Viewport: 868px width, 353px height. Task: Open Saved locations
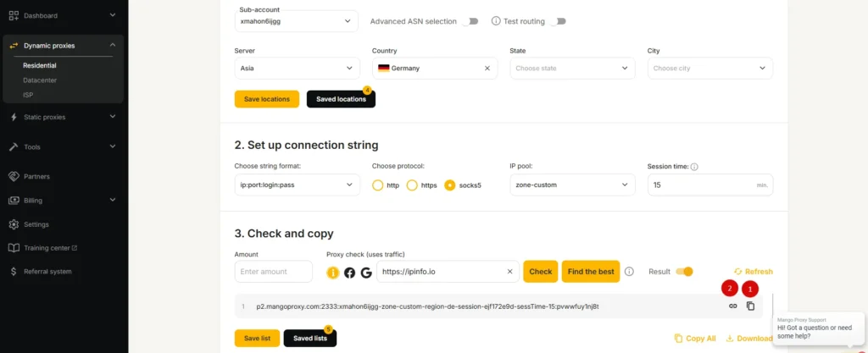(341, 99)
